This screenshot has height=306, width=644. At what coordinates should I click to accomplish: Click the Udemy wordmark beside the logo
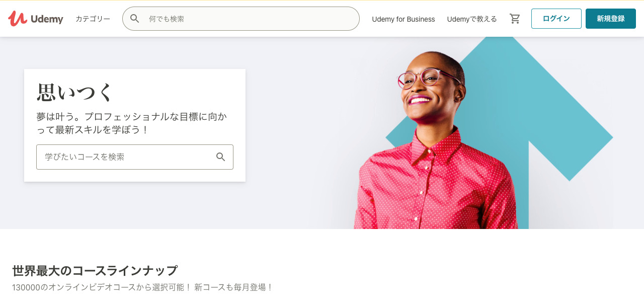tap(47, 19)
